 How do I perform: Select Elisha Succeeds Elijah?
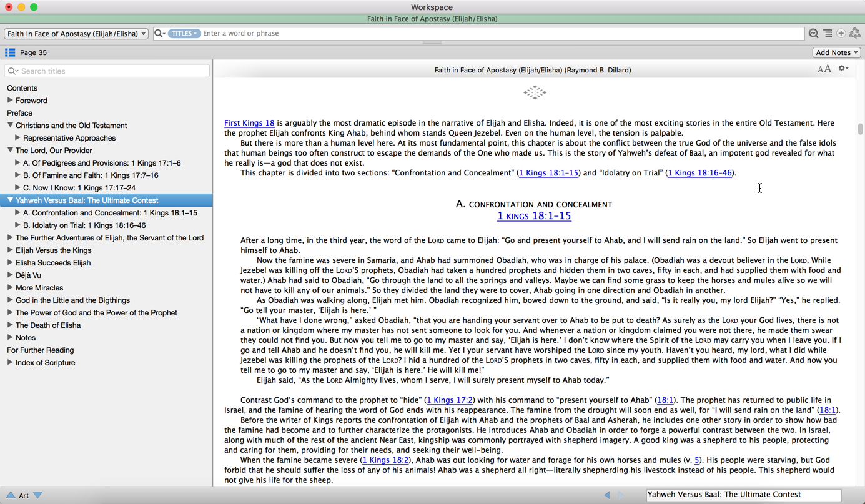pos(53,263)
